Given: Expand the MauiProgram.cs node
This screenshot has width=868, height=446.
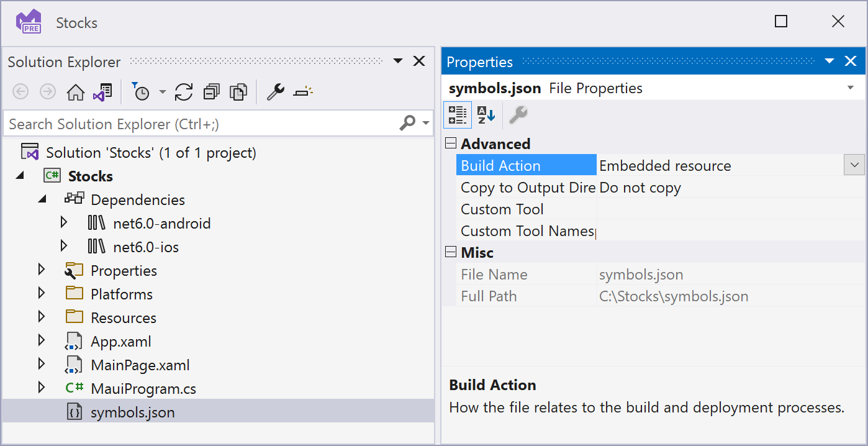Looking at the screenshot, I should click(x=42, y=388).
